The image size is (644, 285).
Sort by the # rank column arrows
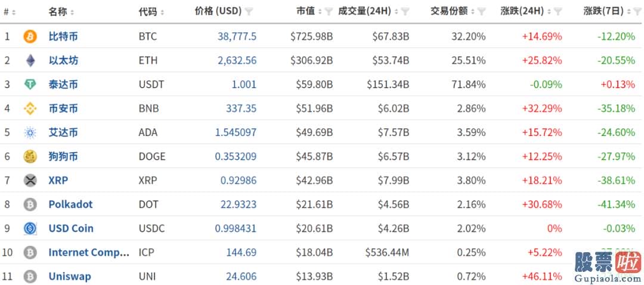(x=14, y=13)
